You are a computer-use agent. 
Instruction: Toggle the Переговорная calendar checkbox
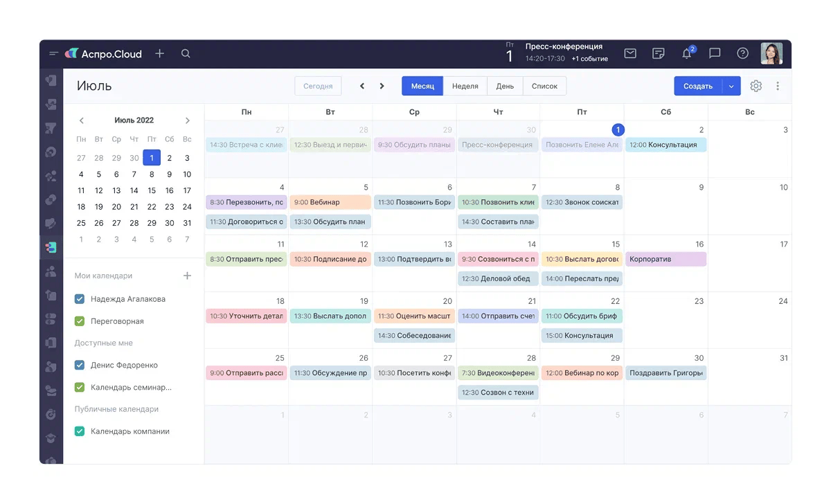pos(80,321)
